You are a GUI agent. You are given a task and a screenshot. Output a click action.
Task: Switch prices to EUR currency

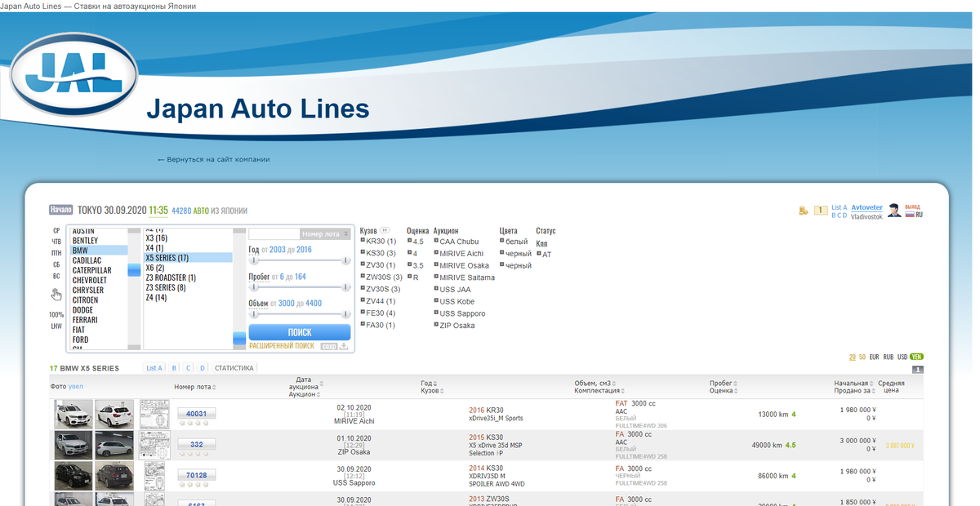point(875,357)
